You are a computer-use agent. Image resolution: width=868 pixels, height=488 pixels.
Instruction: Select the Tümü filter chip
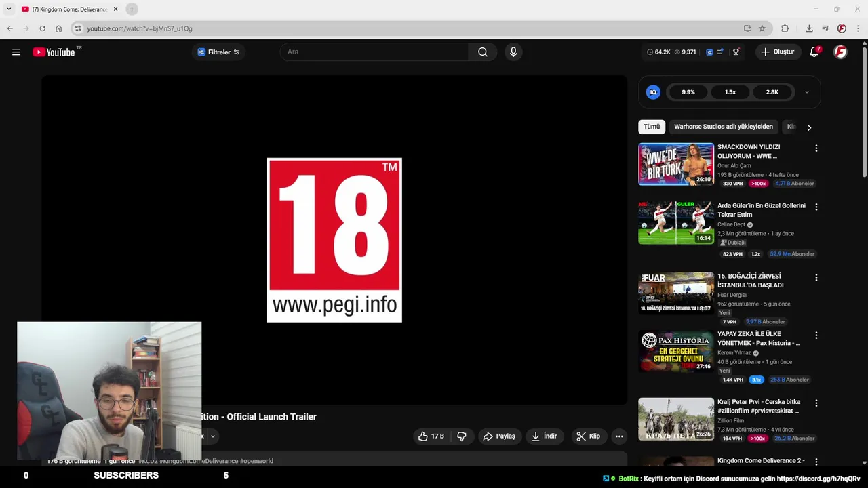652,127
